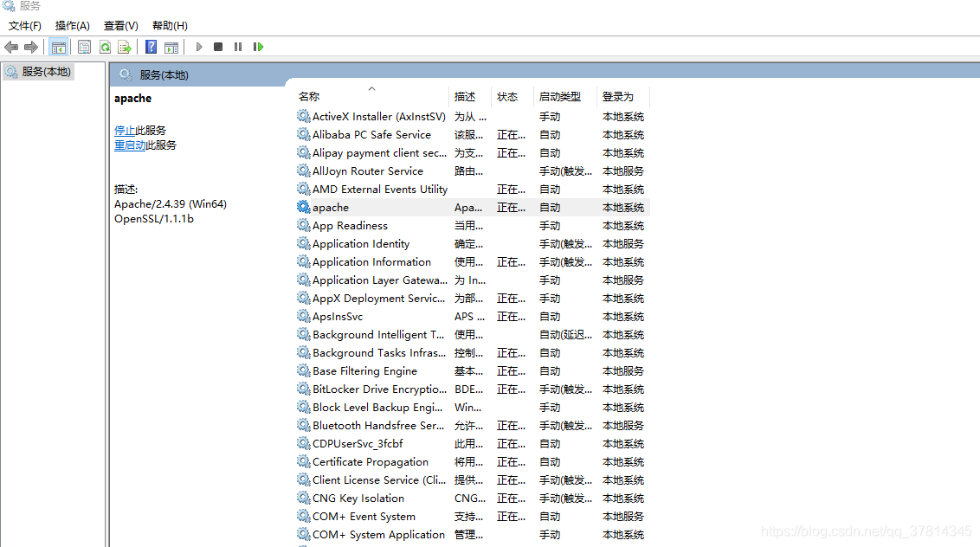Image resolution: width=980 pixels, height=547 pixels.
Task: Click gear icon of AllJoyn Router Service
Action: pyautogui.click(x=304, y=171)
